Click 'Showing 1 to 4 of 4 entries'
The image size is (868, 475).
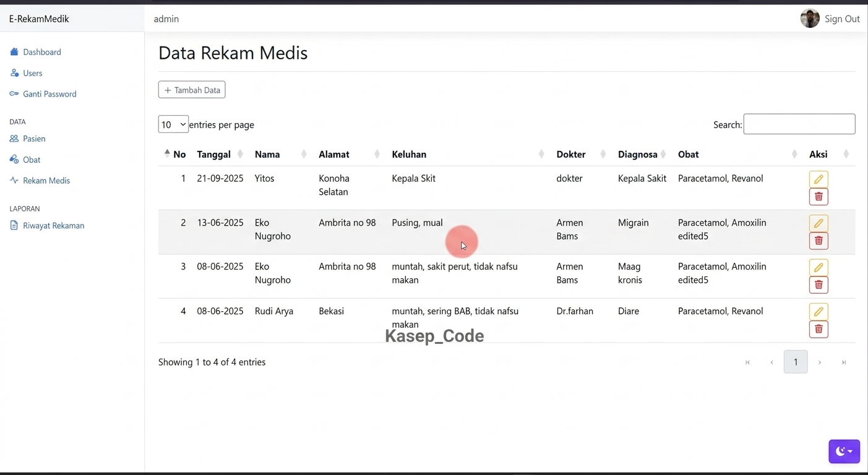pyautogui.click(x=212, y=362)
